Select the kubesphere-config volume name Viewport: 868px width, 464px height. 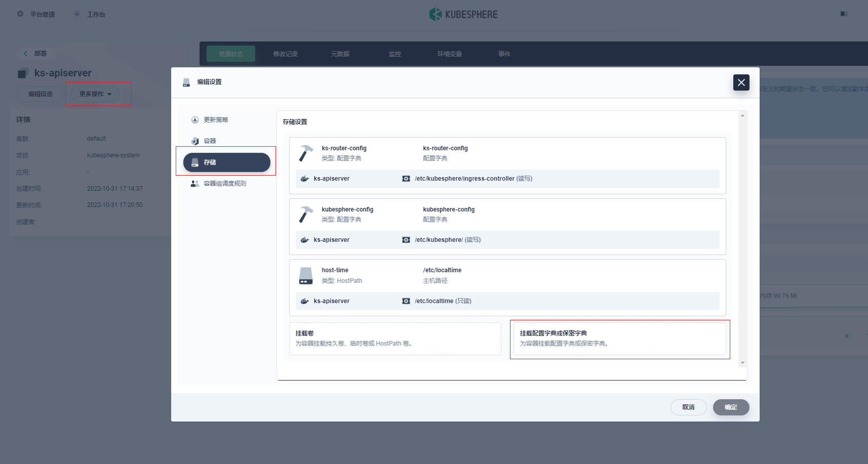tap(347, 209)
